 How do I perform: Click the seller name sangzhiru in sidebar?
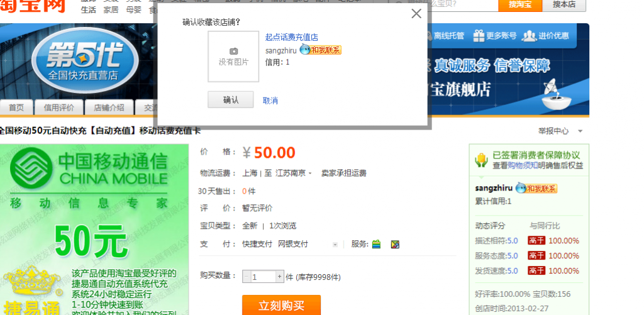[494, 189]
